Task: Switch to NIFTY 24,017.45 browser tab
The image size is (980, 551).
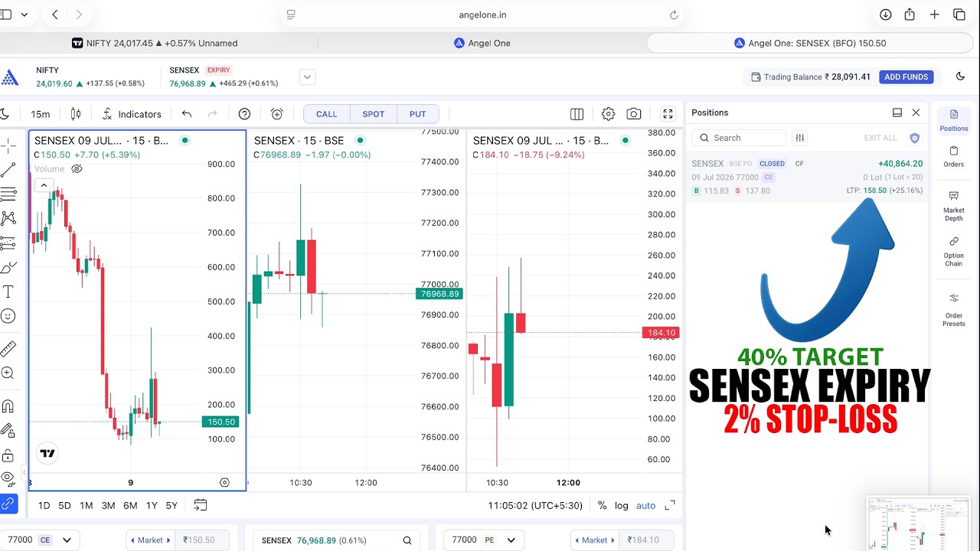Action: click(155, 43)
